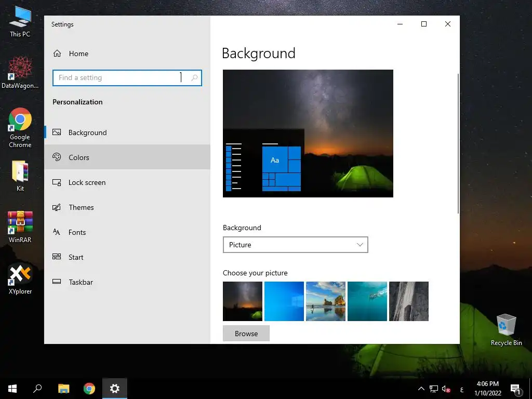Choose the Milky Way tent picture thumbnail
The image size is (532, 399).
click(243, 301)
